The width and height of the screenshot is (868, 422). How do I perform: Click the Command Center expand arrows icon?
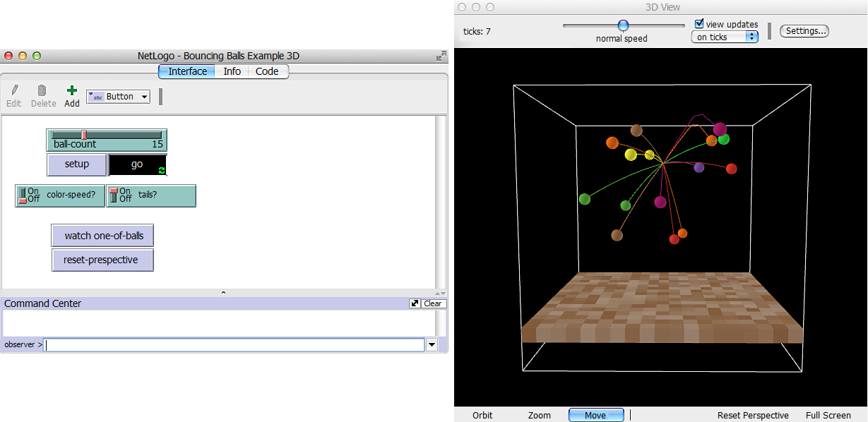415,303
